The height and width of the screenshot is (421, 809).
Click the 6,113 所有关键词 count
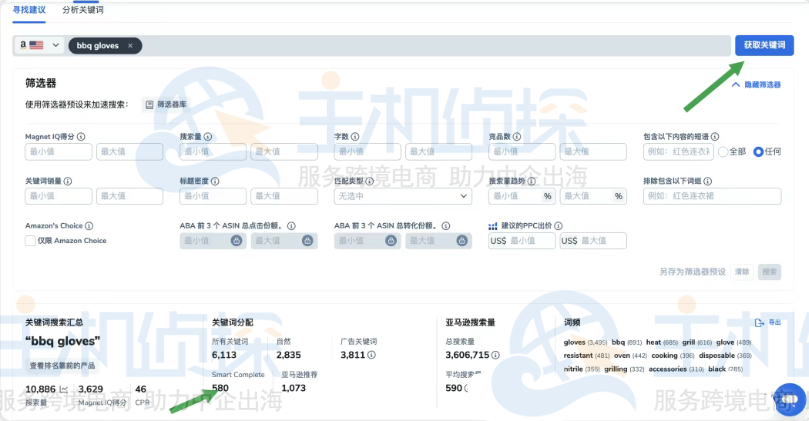pos(224,355)
